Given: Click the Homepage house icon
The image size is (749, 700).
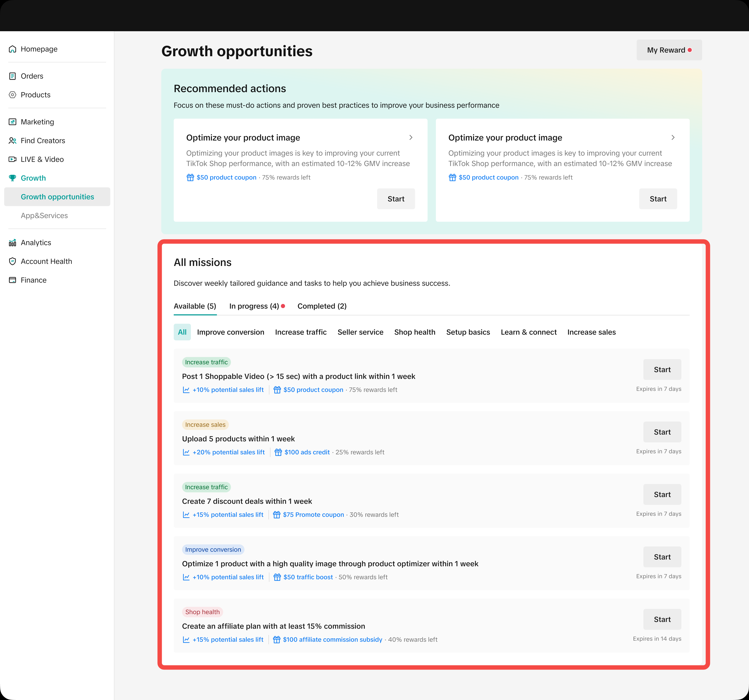Looking at the screenshot, I should pyautogui.click(x=12, y=49).
